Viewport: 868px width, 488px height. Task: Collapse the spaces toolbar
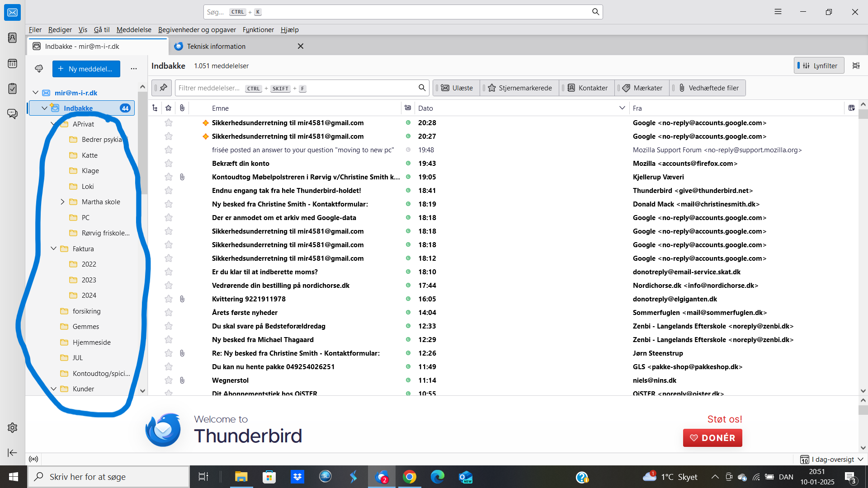(x=12, y=452)
